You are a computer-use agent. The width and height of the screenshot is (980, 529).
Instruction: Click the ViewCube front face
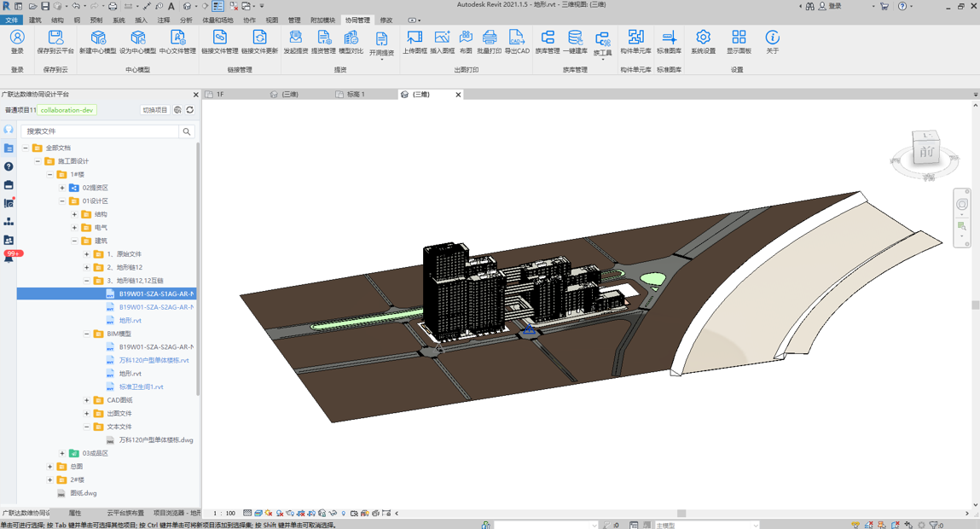[x=925, y=153]
